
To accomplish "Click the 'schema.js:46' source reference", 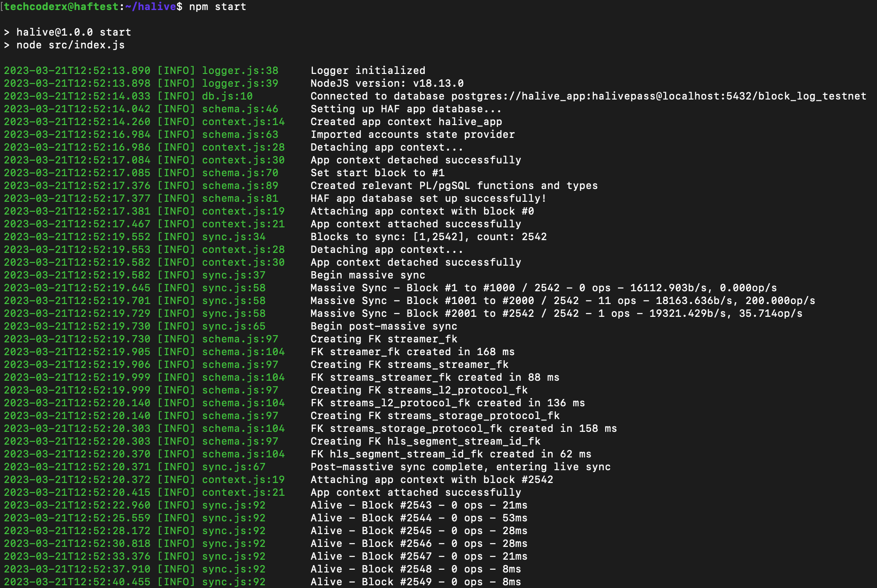I will click(240, 109).
